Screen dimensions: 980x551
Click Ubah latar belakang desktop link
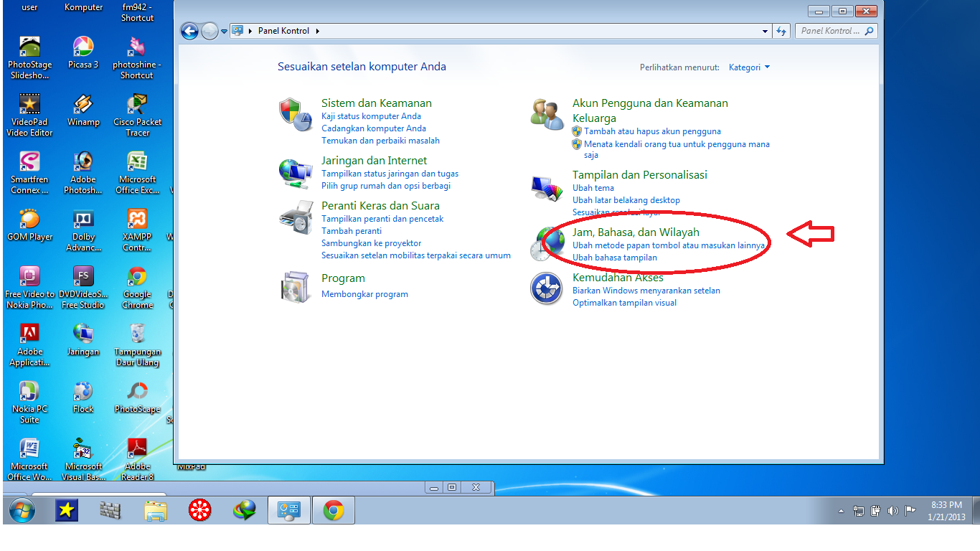tap(626, 200)
